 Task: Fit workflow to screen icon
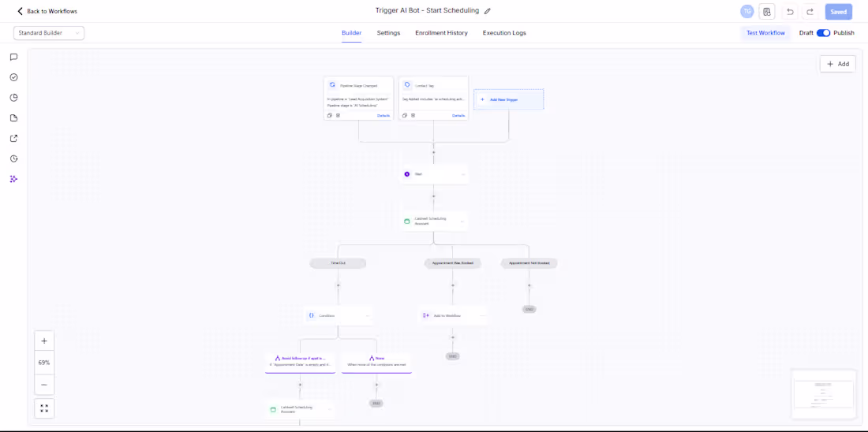pyautogui.click(x=44, y=409)
